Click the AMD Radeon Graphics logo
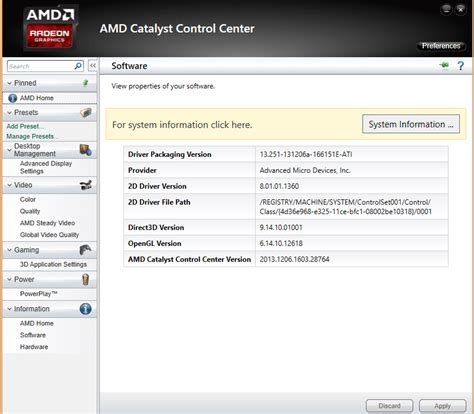474x414 pixels. pos(50,28)
